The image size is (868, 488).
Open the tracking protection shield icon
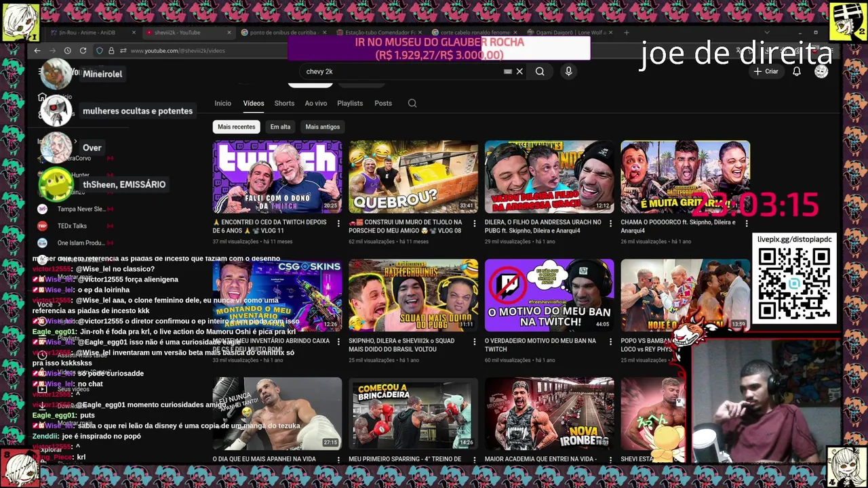100,51
